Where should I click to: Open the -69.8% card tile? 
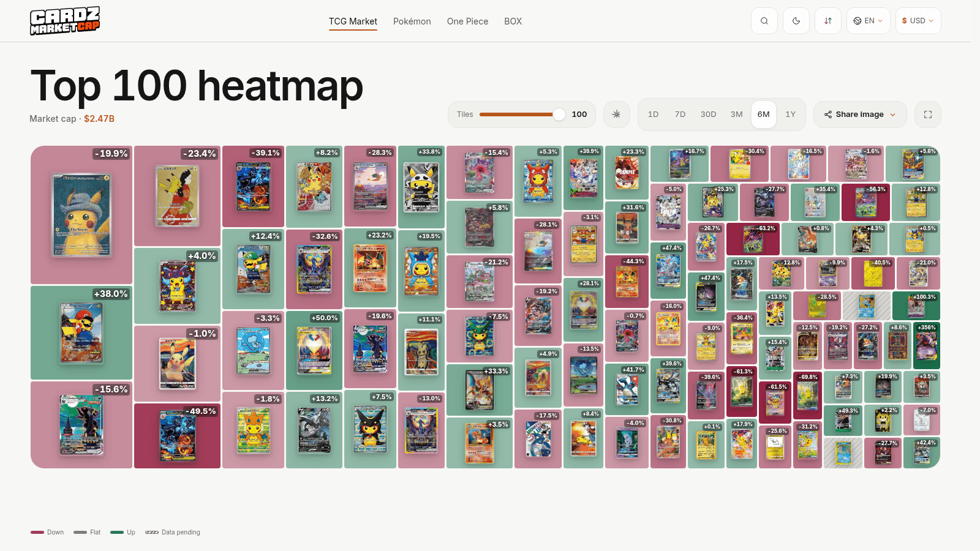tap(807, 395)
